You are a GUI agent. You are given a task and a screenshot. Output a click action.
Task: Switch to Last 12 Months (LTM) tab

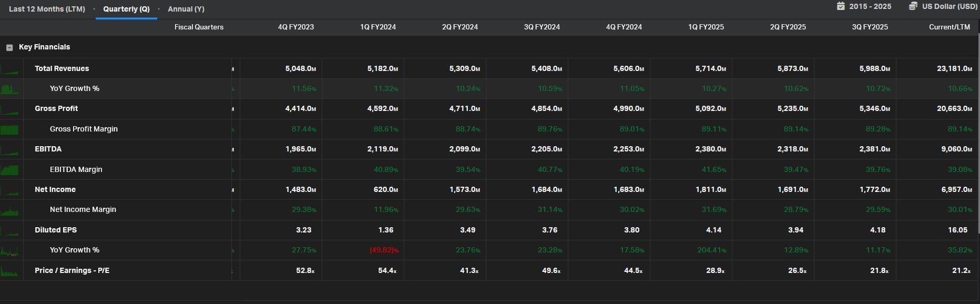(x=47, y=9)
